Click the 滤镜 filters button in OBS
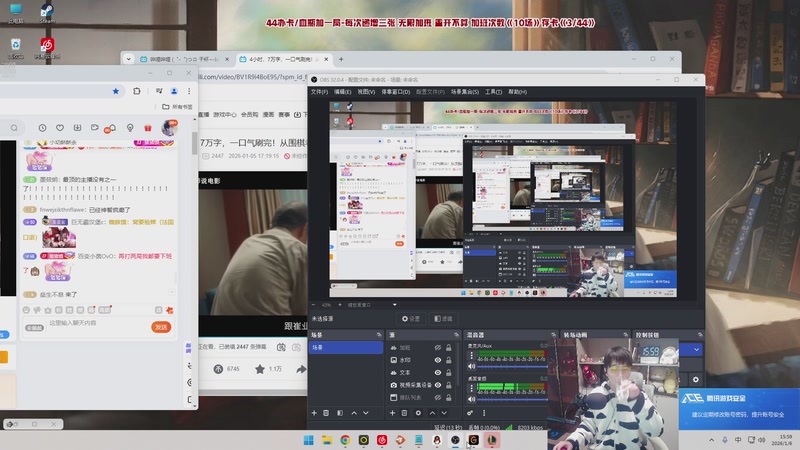 click(443, 319)
